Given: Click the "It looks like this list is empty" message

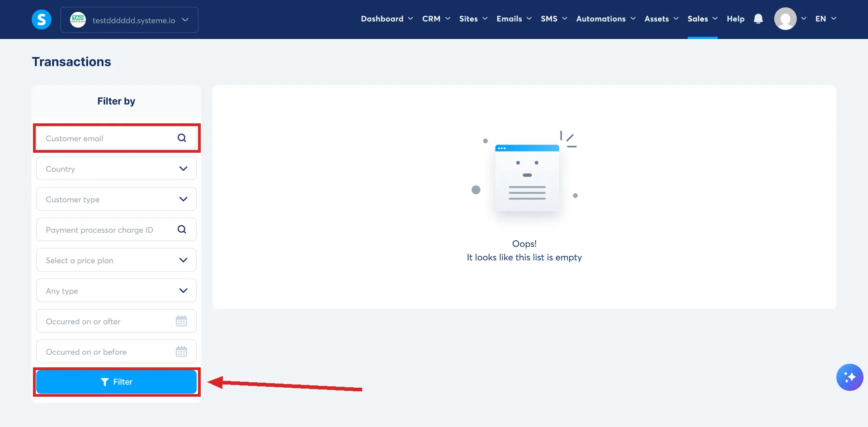Looking at the screenshot, I should [524, 257].
